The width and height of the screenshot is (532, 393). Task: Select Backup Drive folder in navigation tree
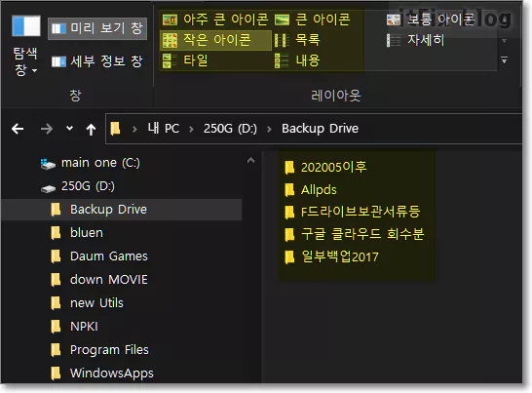pyautogui.click(x=122, y=210)
